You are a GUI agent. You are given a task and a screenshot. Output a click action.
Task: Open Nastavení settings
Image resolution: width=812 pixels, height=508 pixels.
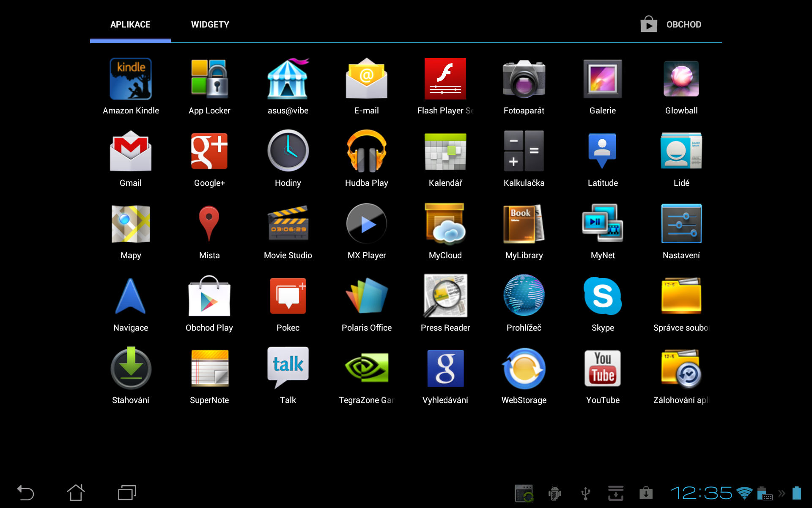click(681, 224)
